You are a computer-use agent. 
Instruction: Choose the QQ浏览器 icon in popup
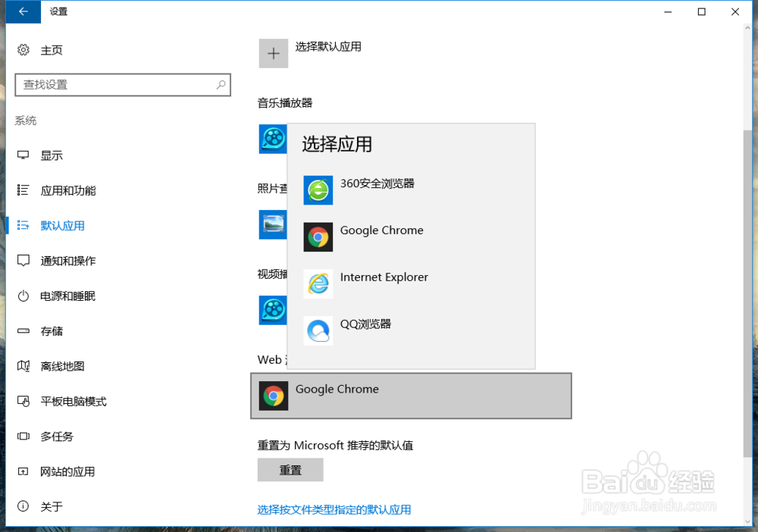pos(318,330)
